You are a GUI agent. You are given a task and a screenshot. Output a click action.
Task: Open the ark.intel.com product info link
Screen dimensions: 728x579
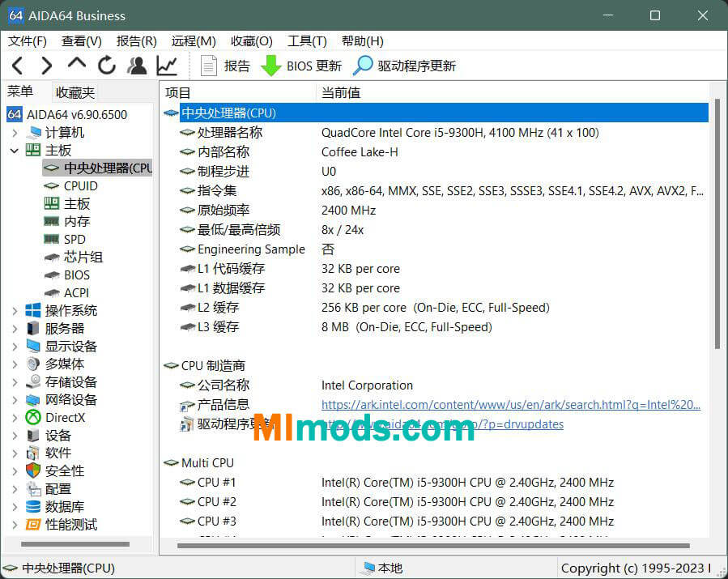(511, 405)
